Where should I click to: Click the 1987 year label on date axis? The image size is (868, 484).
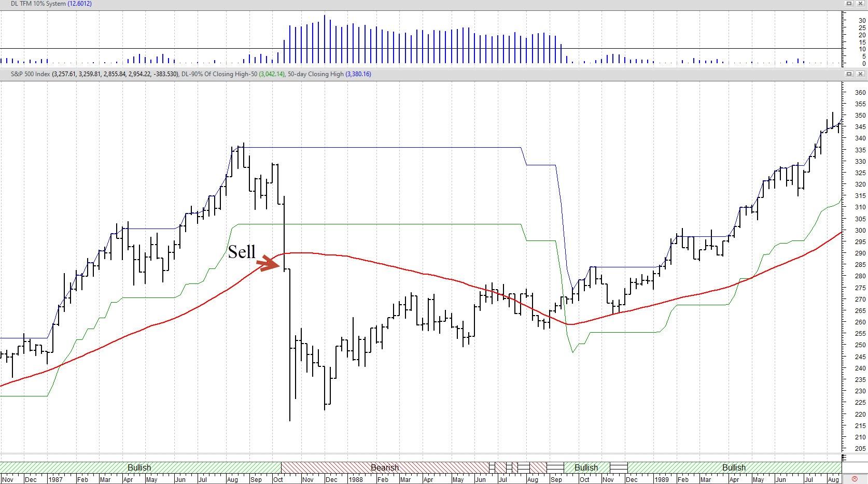(x=55, y=480)
